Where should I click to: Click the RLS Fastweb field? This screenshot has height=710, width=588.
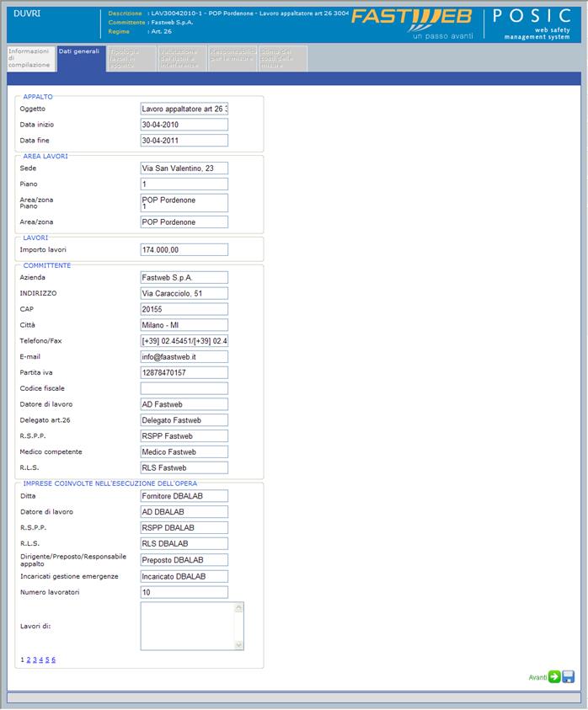(184, 467)
